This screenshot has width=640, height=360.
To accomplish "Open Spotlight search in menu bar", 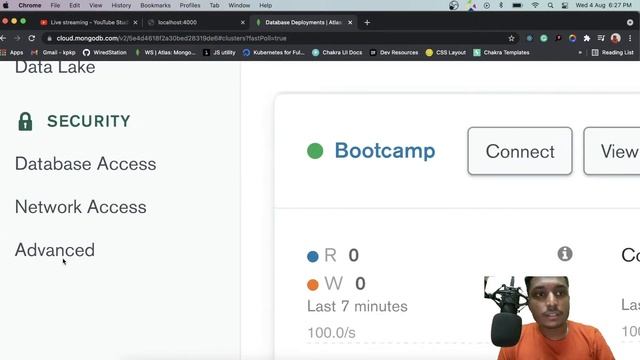I will point(551,5).
